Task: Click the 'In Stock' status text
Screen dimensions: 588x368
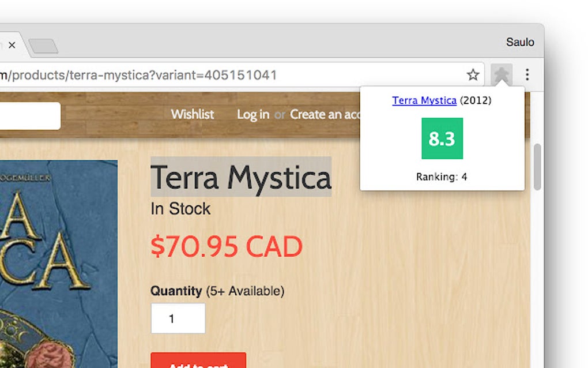Action: [180, 209]
